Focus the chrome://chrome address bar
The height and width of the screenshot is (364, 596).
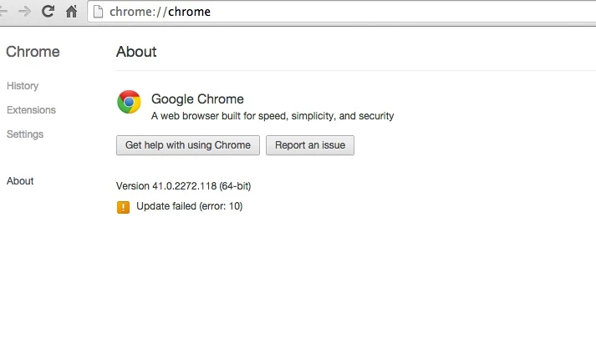pyautogui.click(x=342, y=12)
